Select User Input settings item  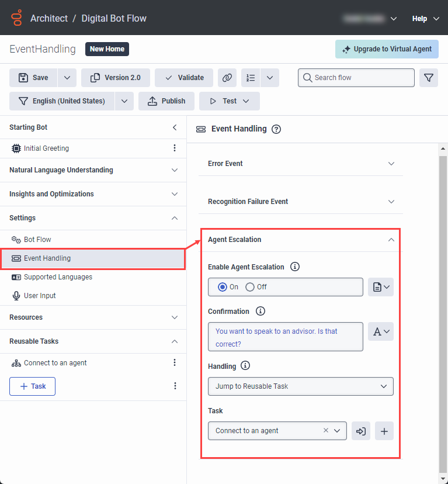click(x=93, y=295)
